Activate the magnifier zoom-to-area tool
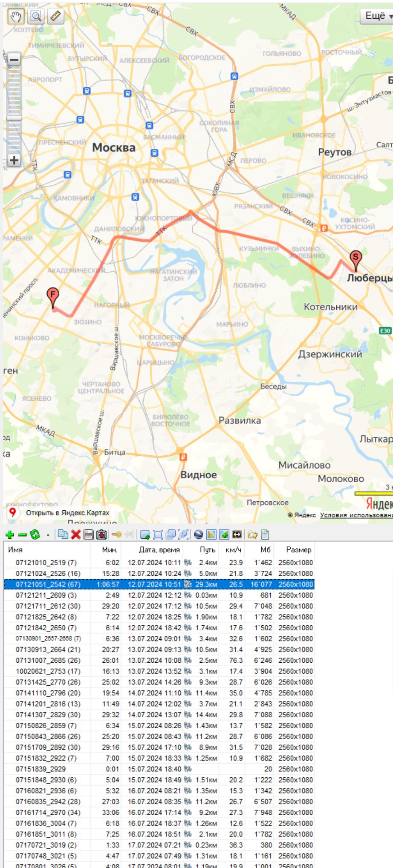The image size is (393, 868). pos(36,17)
